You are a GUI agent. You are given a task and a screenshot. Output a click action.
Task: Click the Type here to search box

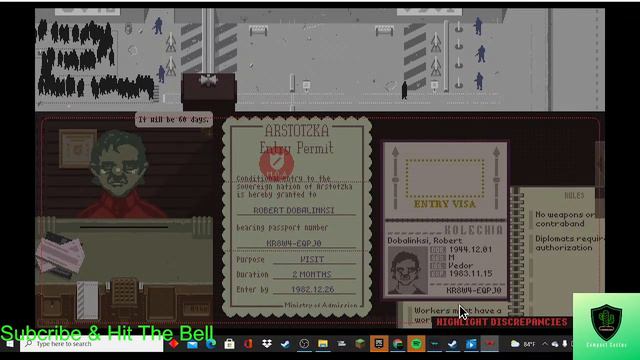tap(92, 344)
